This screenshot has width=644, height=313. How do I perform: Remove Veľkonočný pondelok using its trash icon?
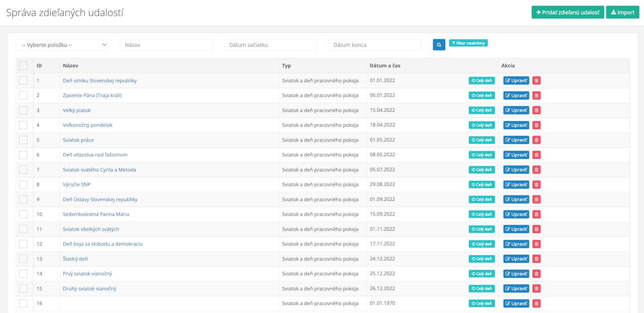536,125
